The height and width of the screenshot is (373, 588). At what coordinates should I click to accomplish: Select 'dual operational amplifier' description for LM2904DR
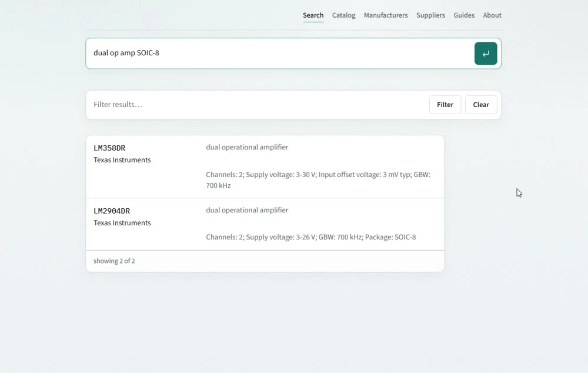tap(247, 210)
